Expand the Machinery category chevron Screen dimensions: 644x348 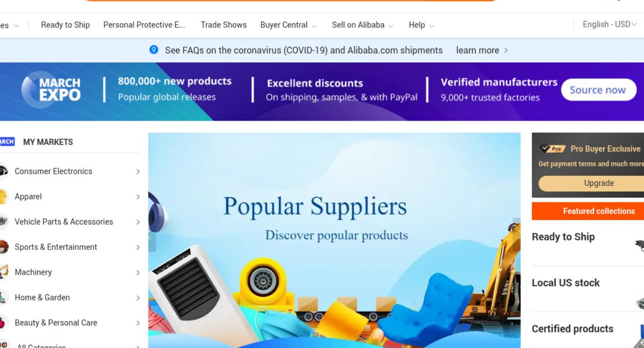pos(138,273)
